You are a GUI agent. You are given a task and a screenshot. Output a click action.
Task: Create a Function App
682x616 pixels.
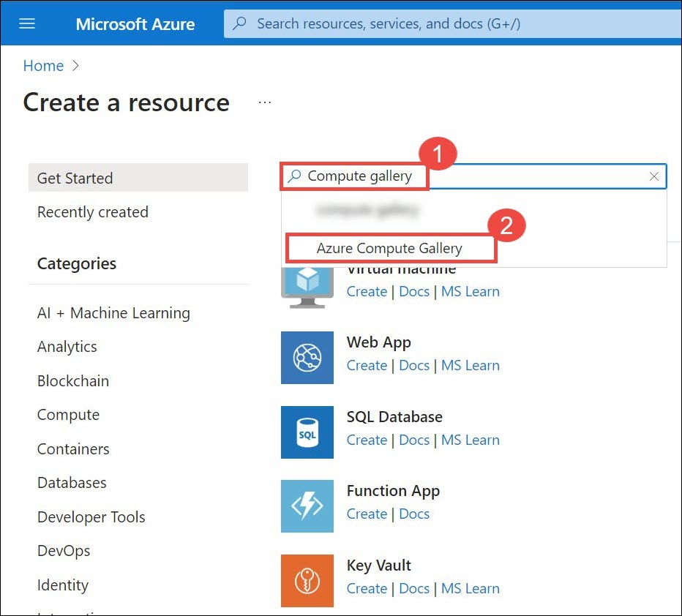367,514
